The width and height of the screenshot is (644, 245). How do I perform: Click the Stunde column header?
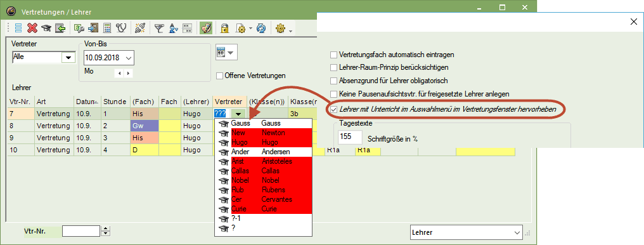point(115,102)
